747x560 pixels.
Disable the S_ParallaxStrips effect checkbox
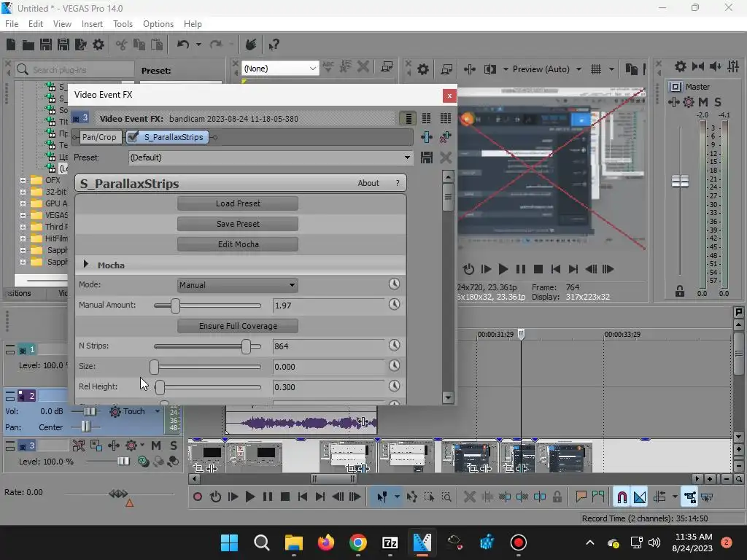133,137
